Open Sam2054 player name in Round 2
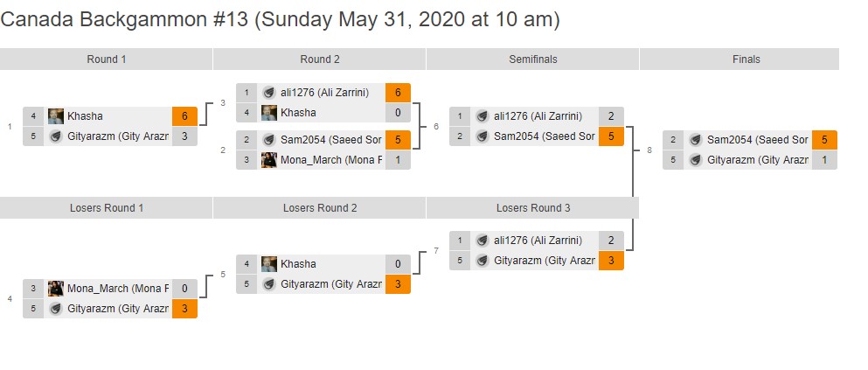The image size is (868, 370). 330,139
